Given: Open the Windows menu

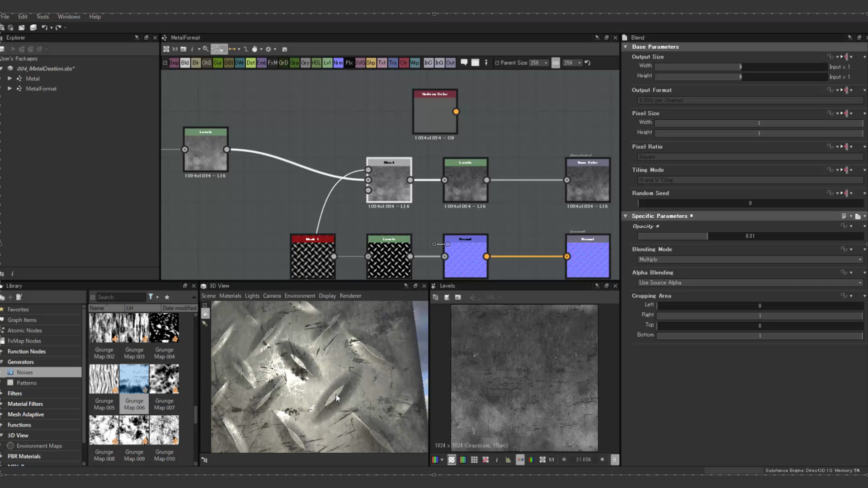Looking at the screenshot, I should tap(69, 17).
